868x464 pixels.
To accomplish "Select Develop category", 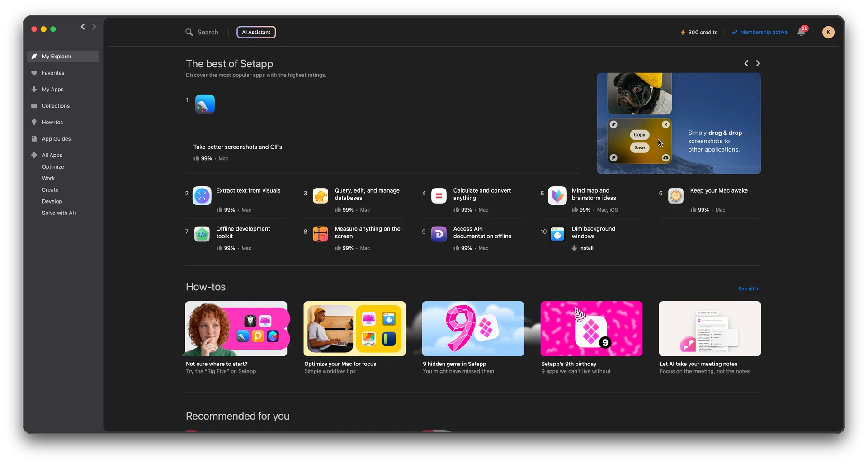I will coord(52,201).
